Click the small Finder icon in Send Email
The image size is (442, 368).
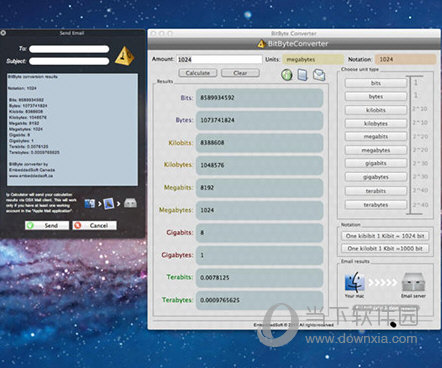[x=90, y=203]
